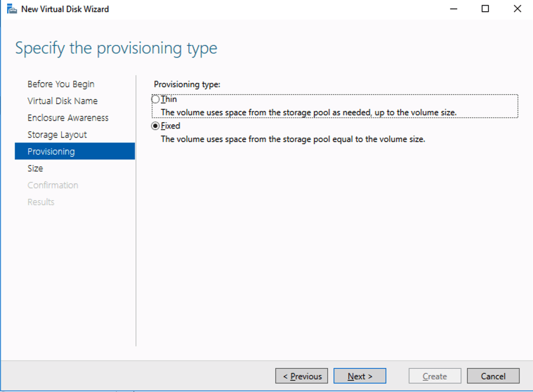Click the Thin option description text
Image resolution: width=533 pixels, height=392 pixels.
point(308,112)
